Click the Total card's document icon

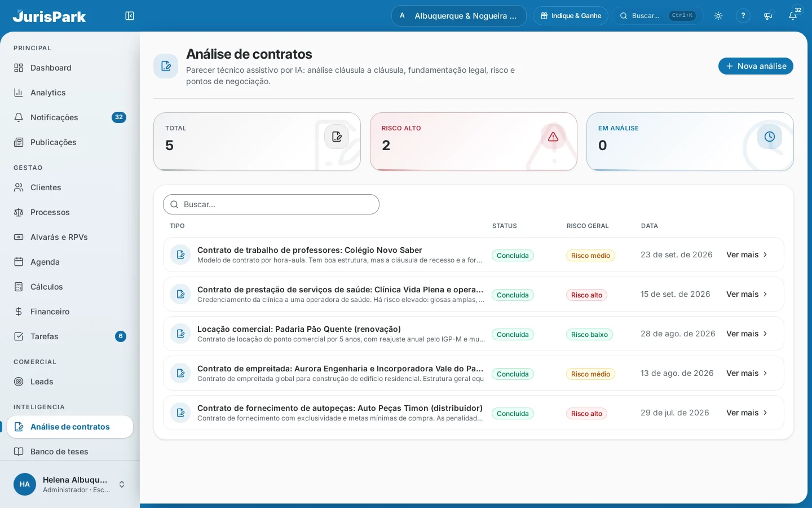tap(337, 137)
